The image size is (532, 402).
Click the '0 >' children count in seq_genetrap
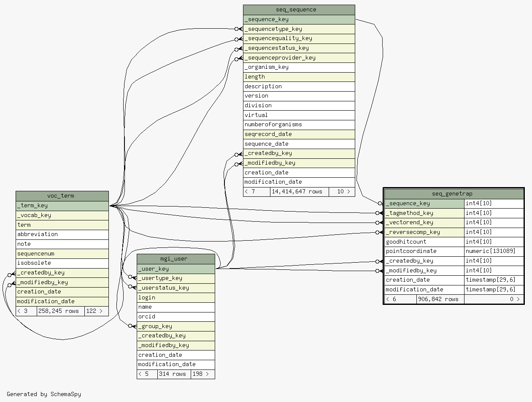click(x=494, y=299)
